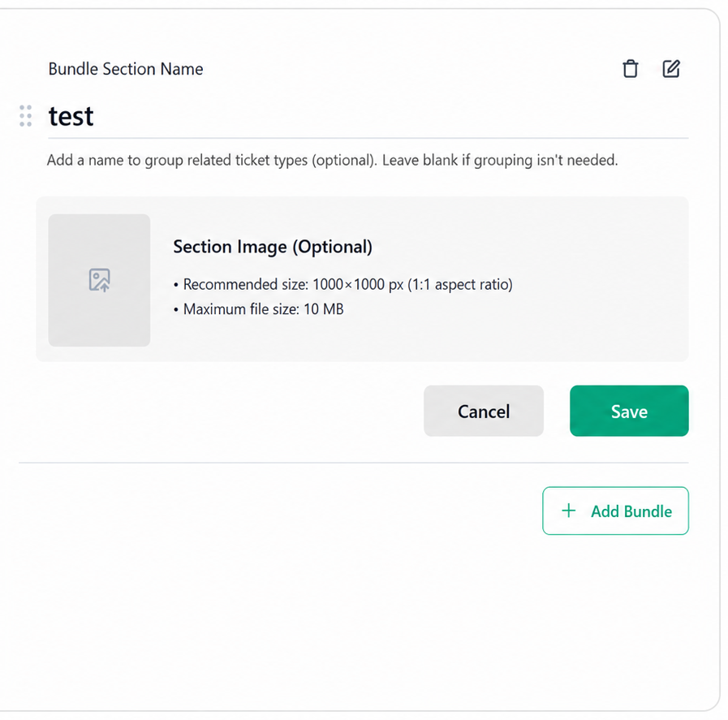The image size is (728, 720).
Task: Grab the dotted drag handle beside test
Action: 25,115
